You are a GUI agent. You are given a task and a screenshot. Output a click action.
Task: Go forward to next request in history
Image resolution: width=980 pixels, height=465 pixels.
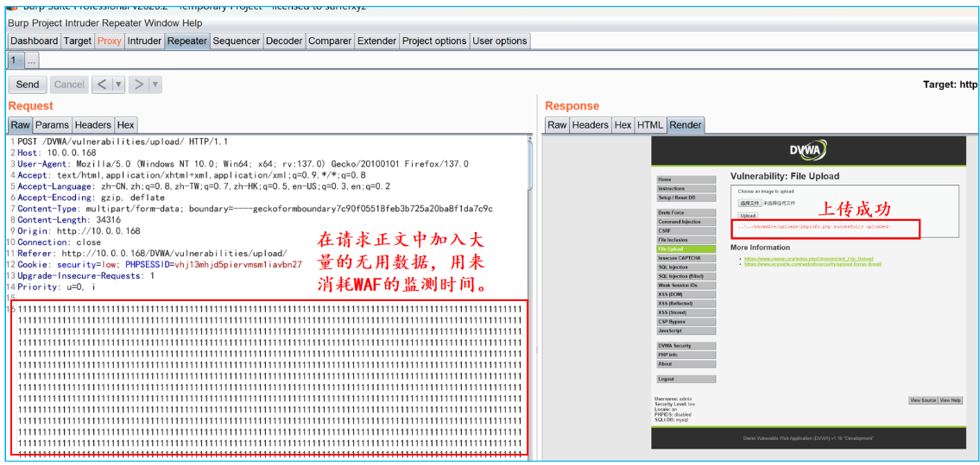tap(139, 85)
